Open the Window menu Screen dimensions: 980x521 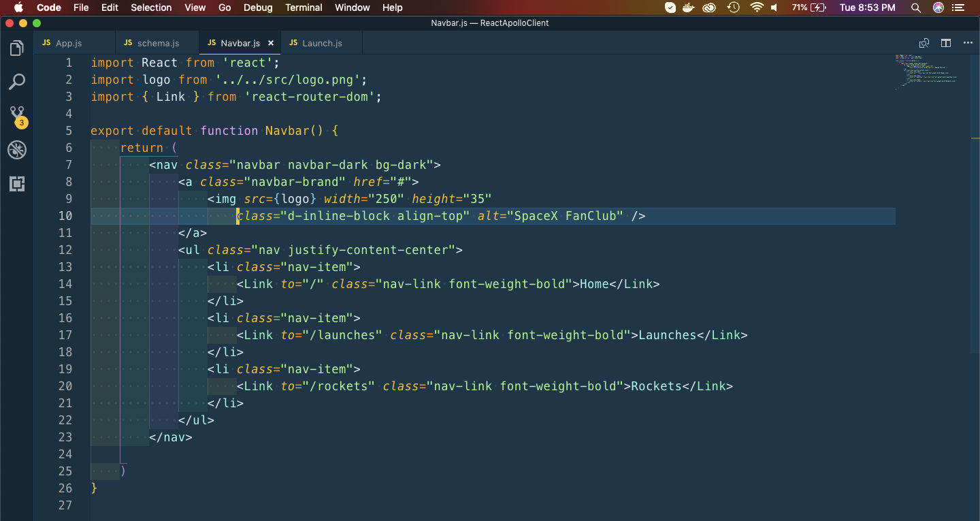point(353,7)
